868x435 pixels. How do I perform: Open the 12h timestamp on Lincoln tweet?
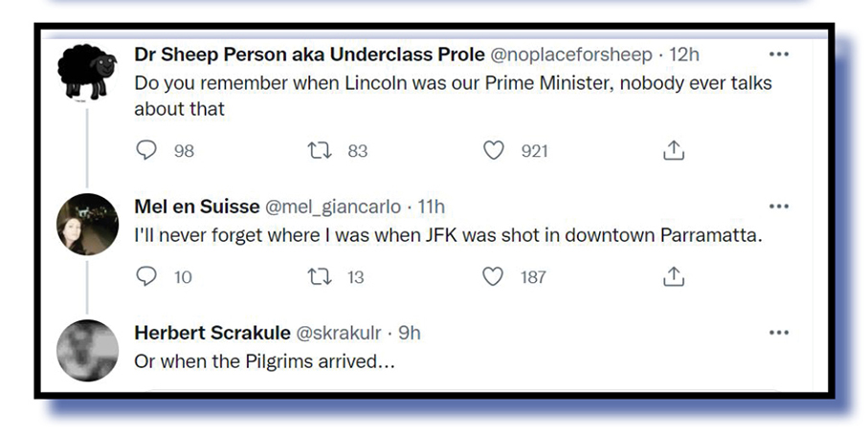click(684, 55)
